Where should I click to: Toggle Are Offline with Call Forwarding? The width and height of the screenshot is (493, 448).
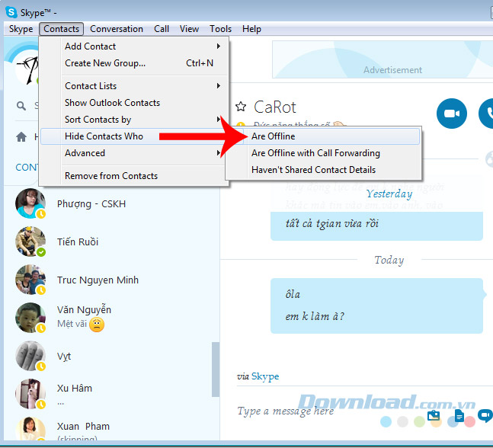click(324, 153)
